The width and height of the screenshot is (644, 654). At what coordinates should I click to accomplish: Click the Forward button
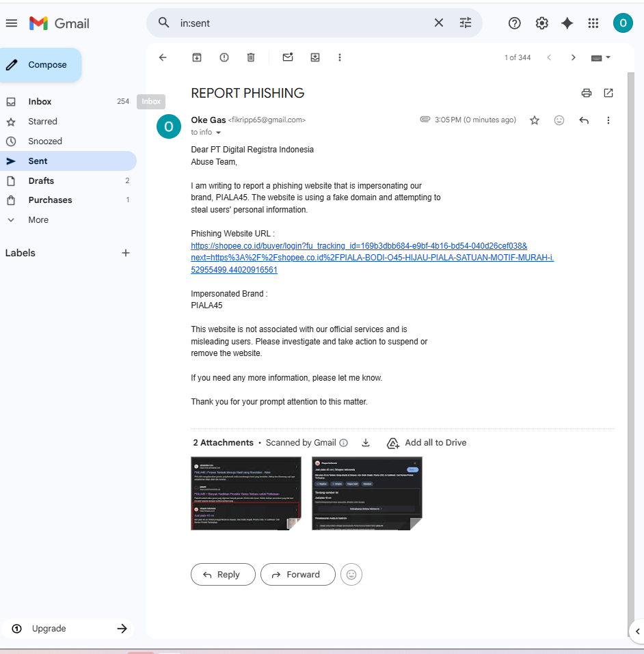pyautogui.click(x=297, y=574)
